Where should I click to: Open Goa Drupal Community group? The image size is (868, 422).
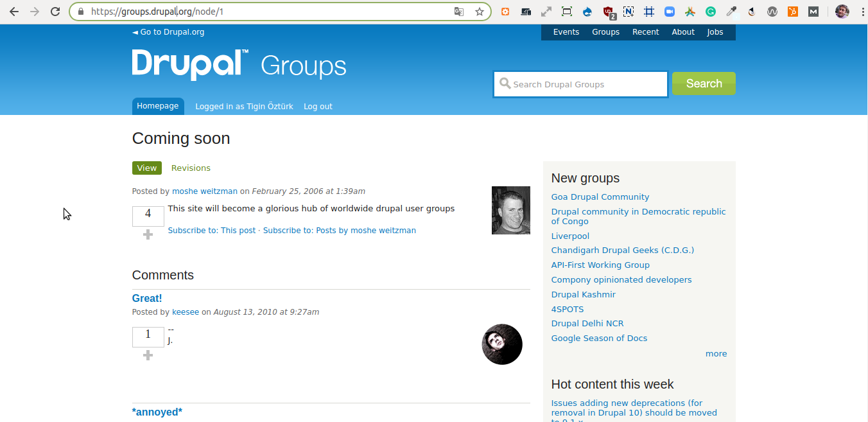(x=600, y=197)
